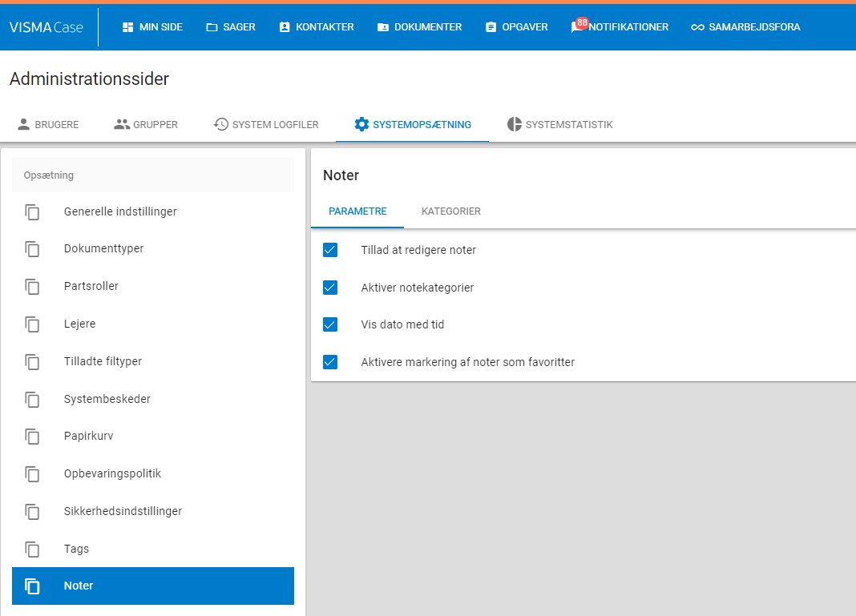
Task: Disable Vis dato med tid checkbox
Action: coord(329,324)
